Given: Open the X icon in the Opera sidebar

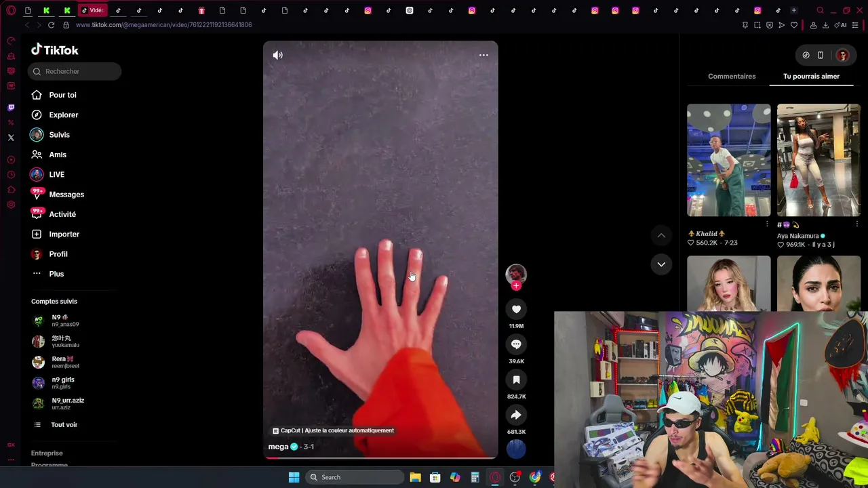Looking at the screenshot, I should pos(11,138).
